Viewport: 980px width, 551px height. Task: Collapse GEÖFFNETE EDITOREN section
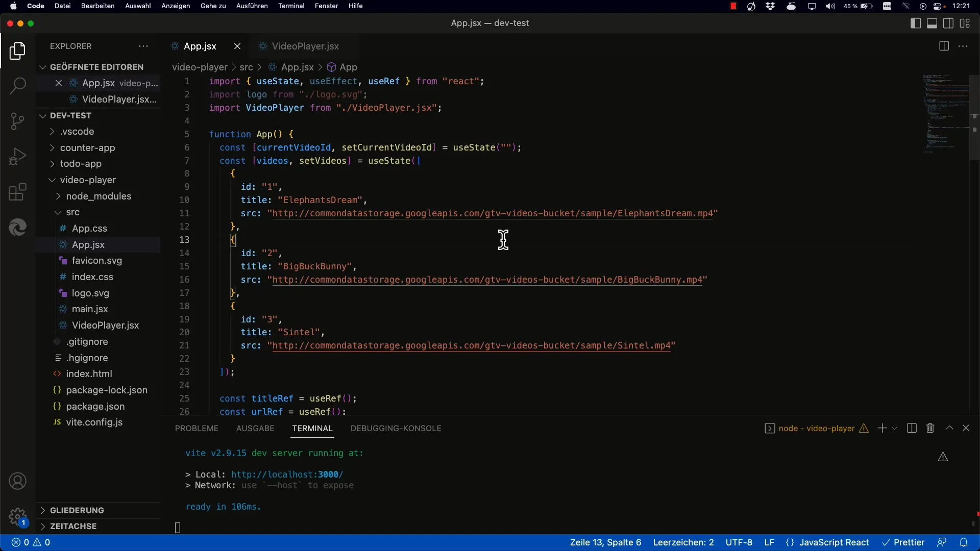tap(98, 67)
